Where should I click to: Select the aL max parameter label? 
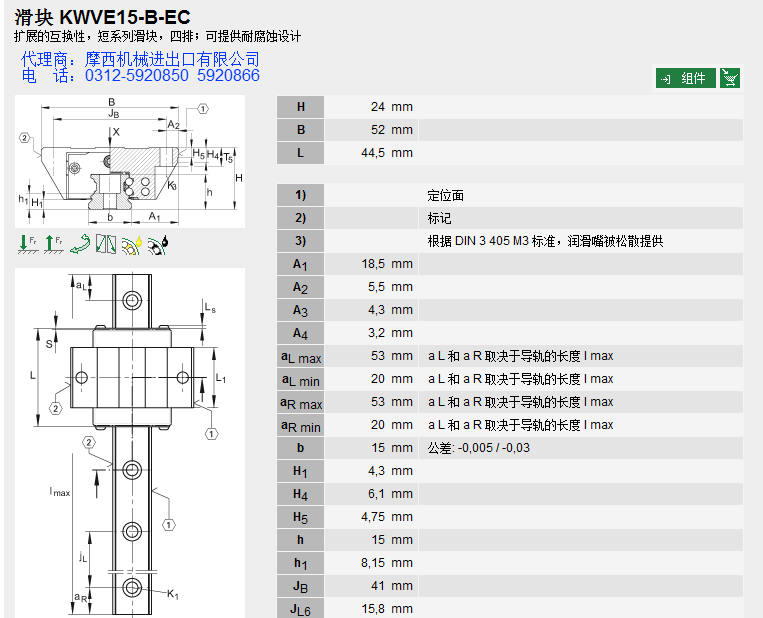coord(300,356)
